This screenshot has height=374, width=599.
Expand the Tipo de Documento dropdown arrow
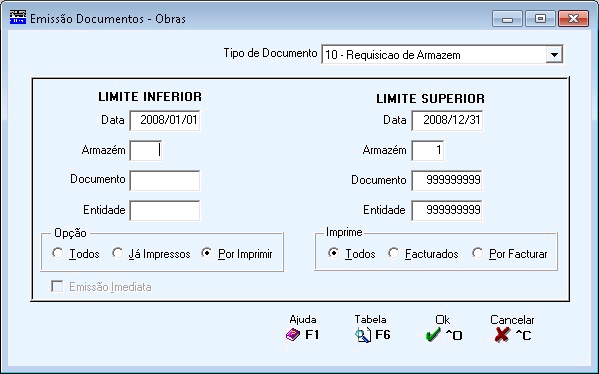point(554,55)
